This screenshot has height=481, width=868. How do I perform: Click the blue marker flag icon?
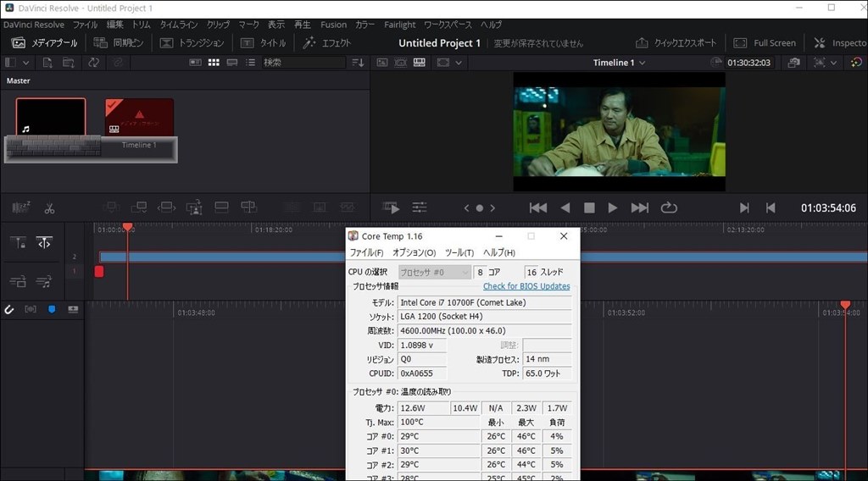click(x=53, y=311)
